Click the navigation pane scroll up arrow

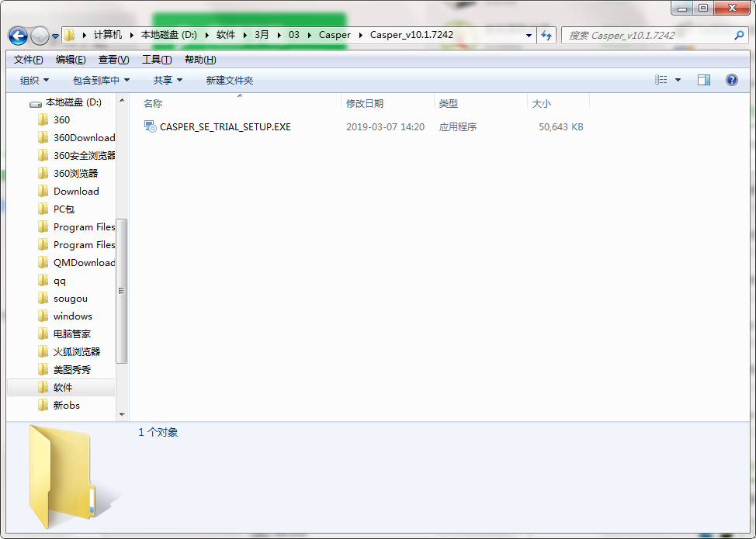click(x=122, y=100)
